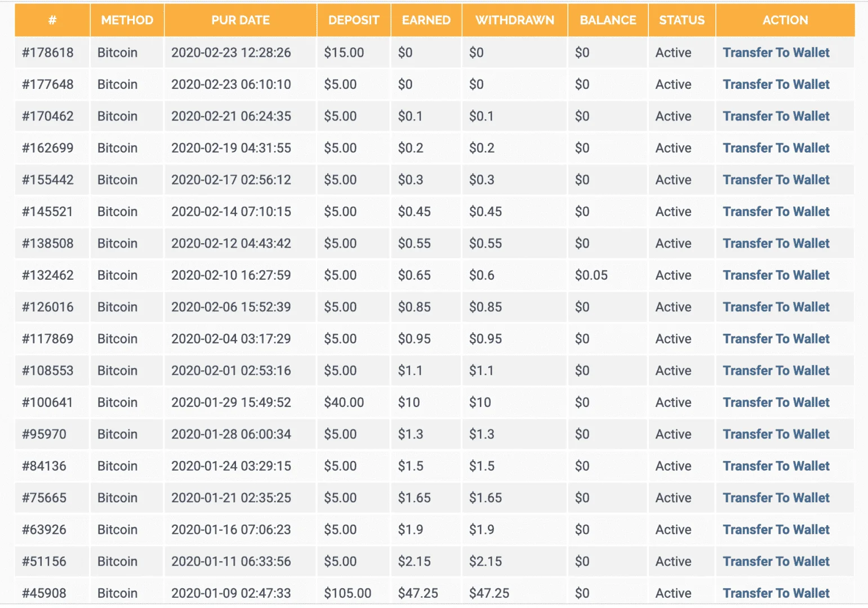The width and height of the screenshot is (868, 608).
Task: Click the $1.9 earned value
Action: pyautogui.click(x=411, y=530)
